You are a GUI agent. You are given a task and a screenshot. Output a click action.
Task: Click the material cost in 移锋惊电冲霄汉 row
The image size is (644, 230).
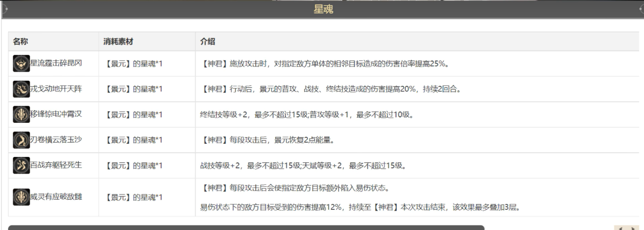[x=134, y=115]
